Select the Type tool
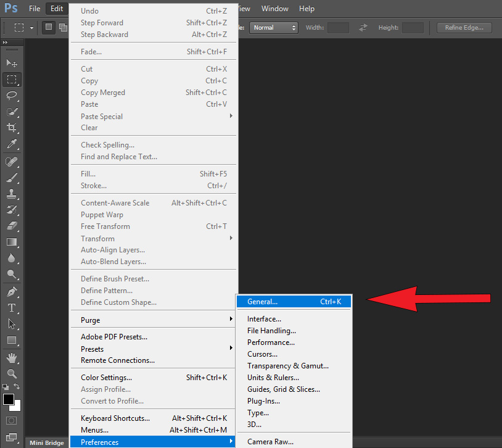The image size is (502, 448). point(11,306)
